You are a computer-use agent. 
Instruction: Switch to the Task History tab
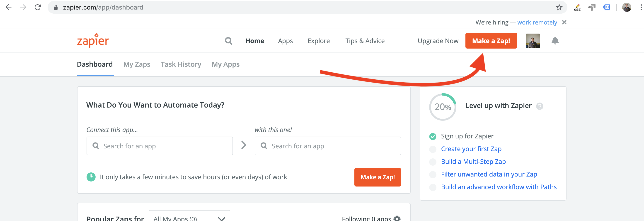click(181, 64)
